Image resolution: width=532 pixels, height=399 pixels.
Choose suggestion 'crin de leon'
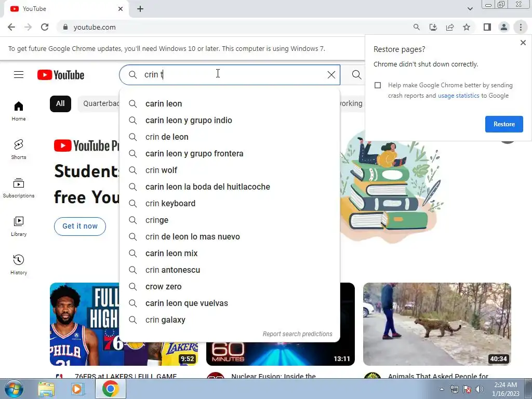tap(230, 137)
